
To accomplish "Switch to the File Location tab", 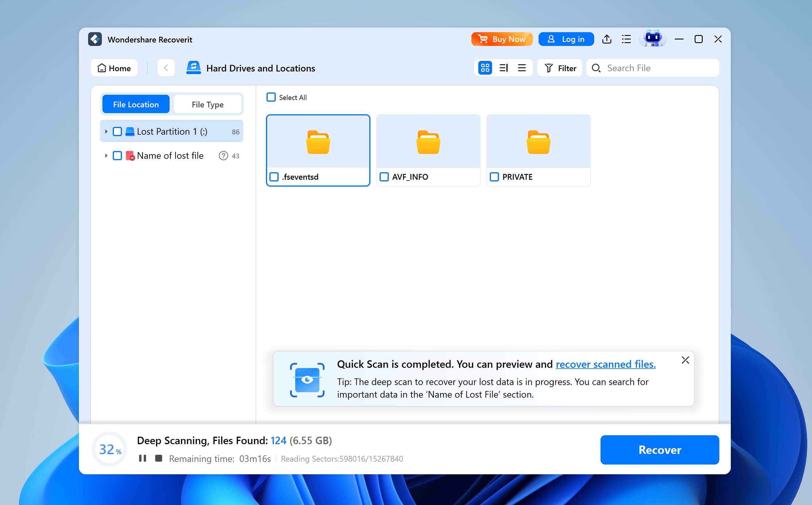I will coord(136,104).
